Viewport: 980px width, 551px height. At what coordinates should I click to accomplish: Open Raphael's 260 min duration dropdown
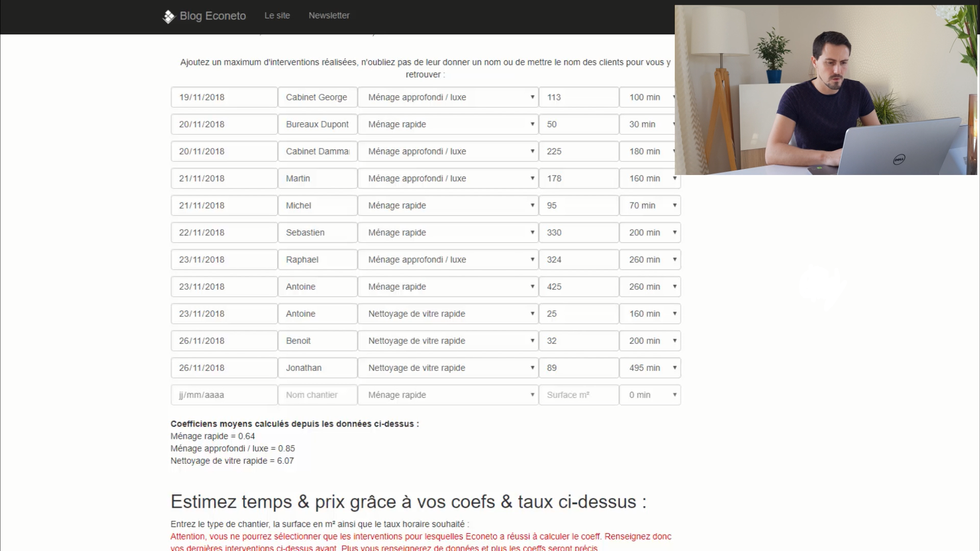pos(650,259)
